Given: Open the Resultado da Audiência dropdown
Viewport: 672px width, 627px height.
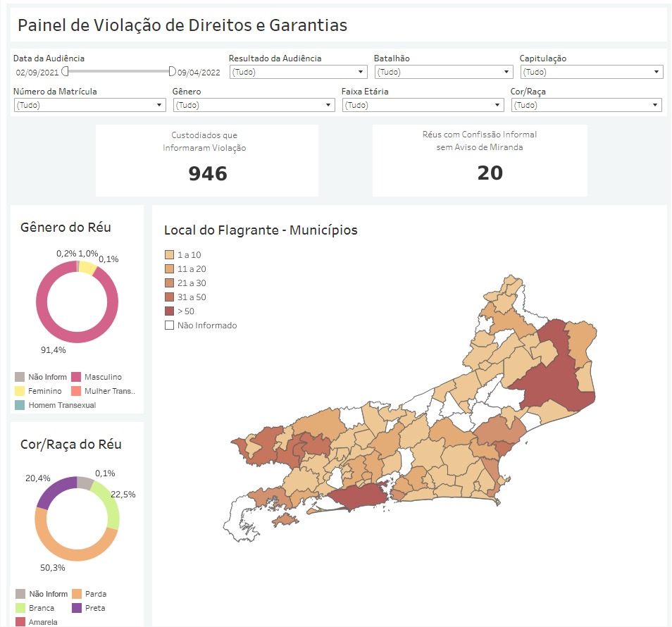Looking at the screenshot, I should 298,72.
